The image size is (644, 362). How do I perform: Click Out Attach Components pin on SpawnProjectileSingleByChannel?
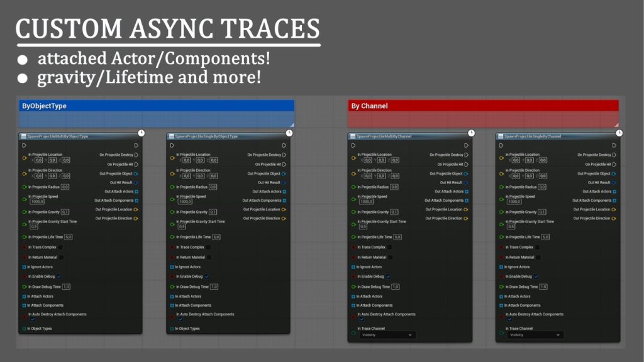point(613,200)
